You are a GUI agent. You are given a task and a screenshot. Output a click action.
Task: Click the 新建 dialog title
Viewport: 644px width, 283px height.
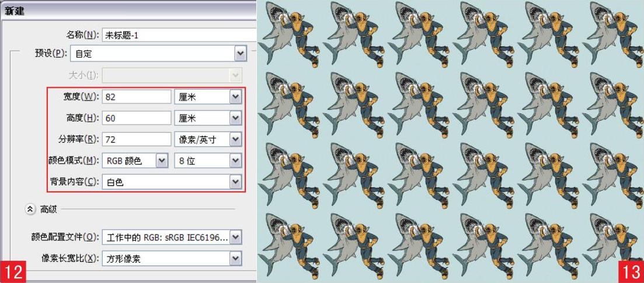coord(15,11)
